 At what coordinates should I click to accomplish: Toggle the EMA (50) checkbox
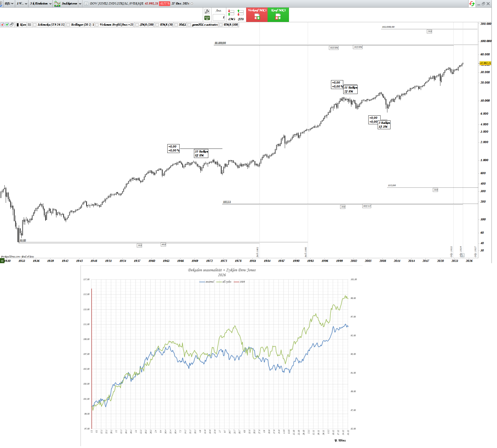tap(157, 25)
